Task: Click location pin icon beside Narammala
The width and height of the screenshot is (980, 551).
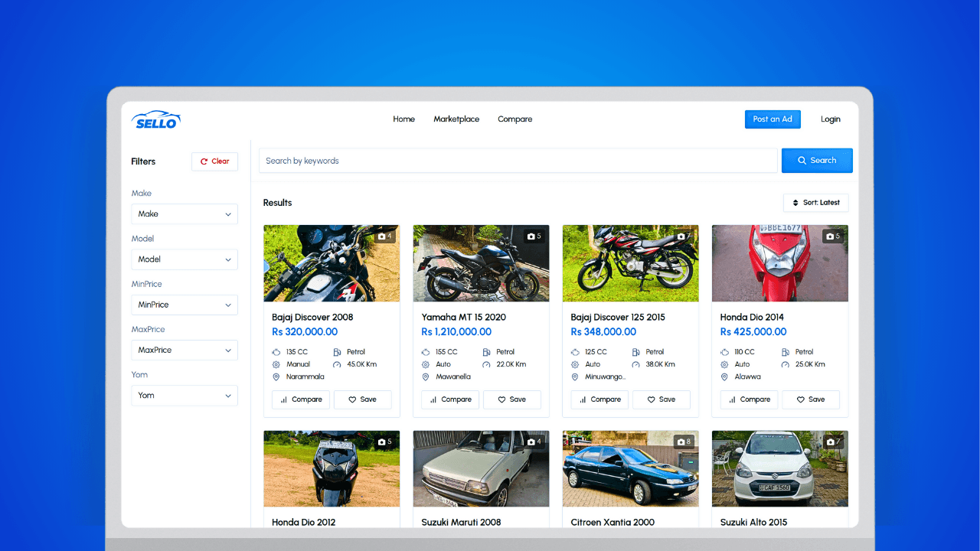Action: click(x=276, y=377)
